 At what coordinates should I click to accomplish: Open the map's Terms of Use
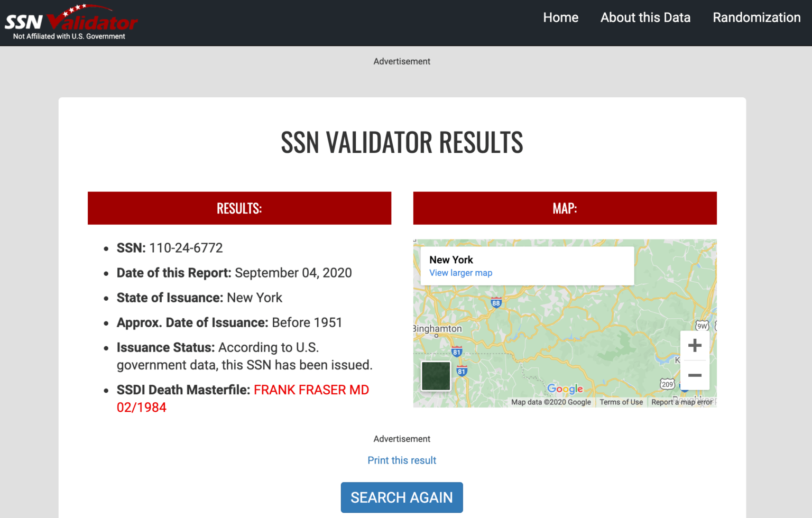(x=621, y=402)
